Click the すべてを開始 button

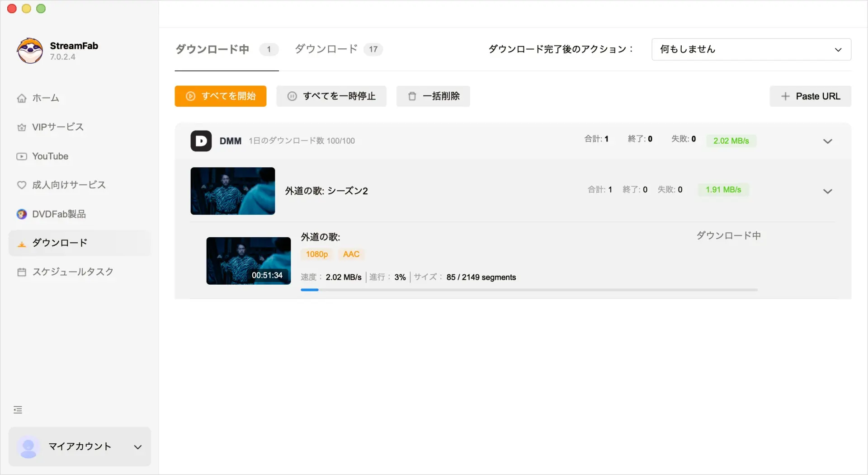coord(221,96)
